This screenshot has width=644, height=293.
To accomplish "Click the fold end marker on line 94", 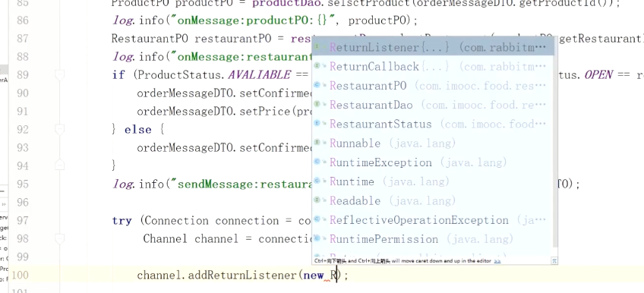I will coord(60,165).
